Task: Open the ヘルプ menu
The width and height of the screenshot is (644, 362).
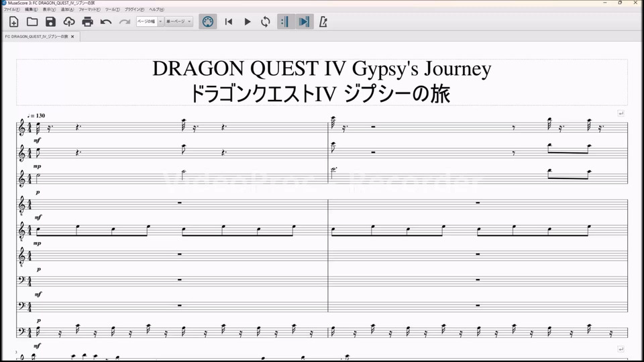Action: (156, 9)
